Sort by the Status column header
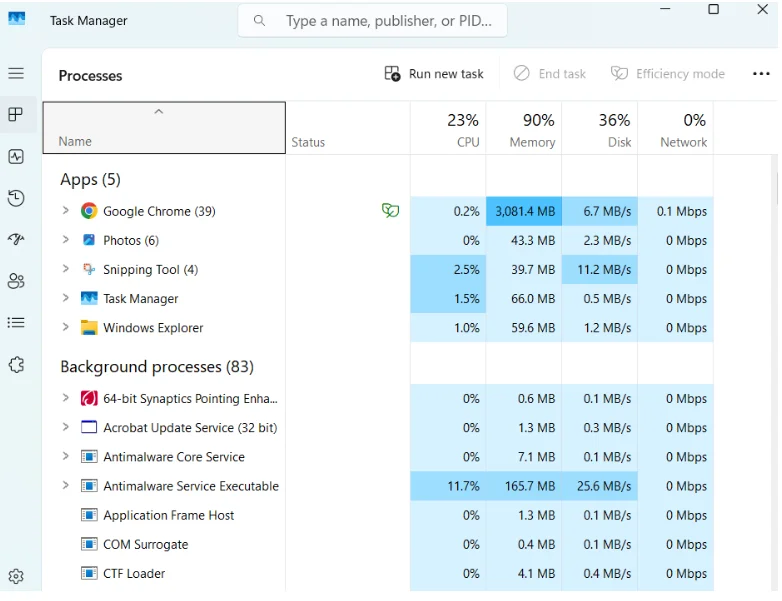The image size is (782, 601). pos(348,128)
